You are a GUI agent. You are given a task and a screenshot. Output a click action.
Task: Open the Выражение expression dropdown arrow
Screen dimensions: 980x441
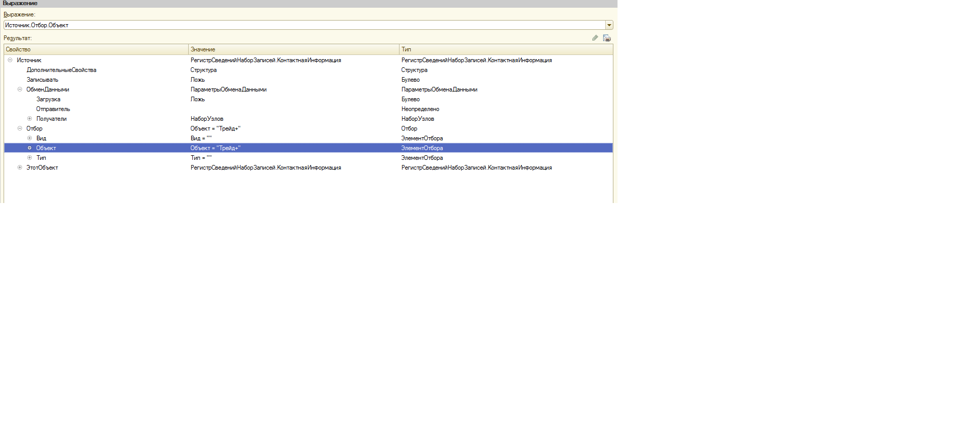609,25
